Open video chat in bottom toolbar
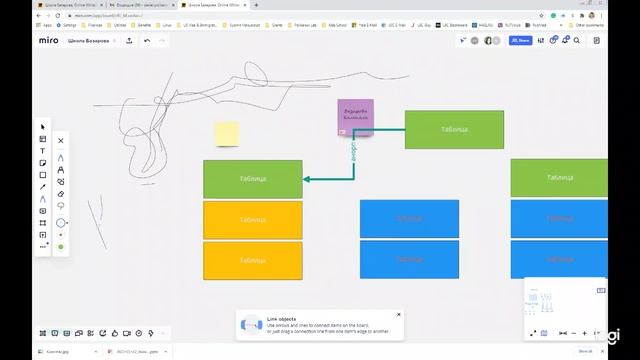The image size is (640, 360). coord(127,333)
